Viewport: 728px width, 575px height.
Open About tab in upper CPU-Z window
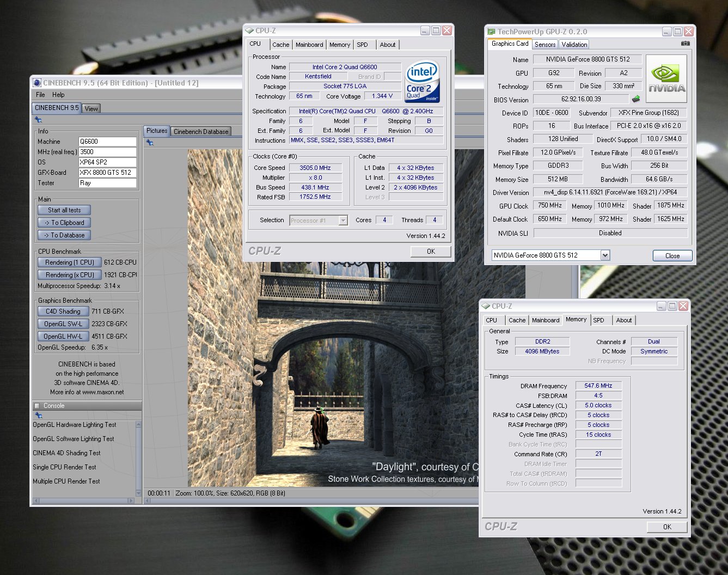388,45
